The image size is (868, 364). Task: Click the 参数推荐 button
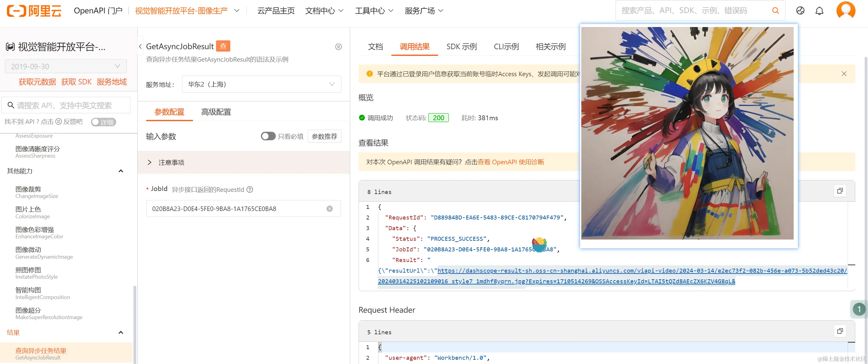click(x=324, y=136)
